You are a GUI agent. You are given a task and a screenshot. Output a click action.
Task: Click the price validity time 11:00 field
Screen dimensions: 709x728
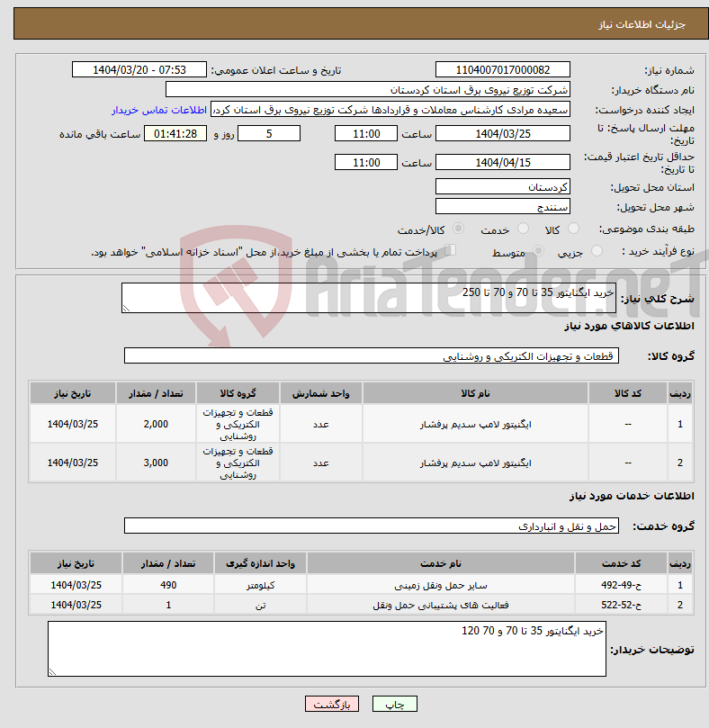366,163
